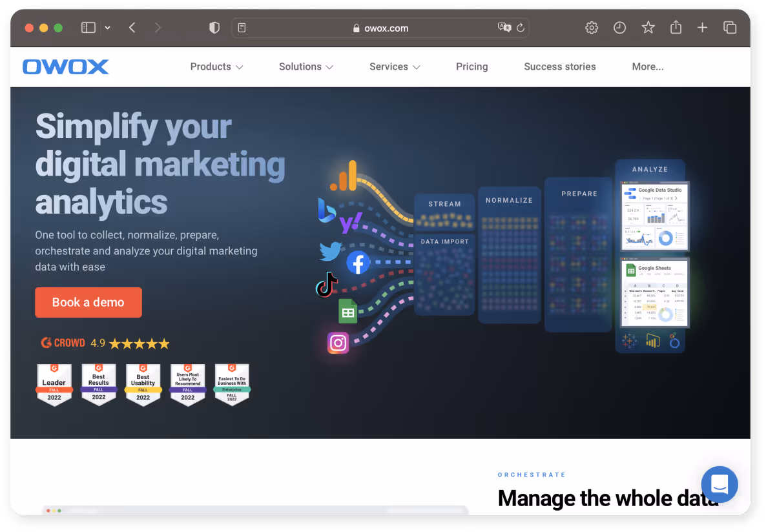Open the Intercom chat bubble
This screenshot has height=532, width=766.
click(x=719, y=484)
